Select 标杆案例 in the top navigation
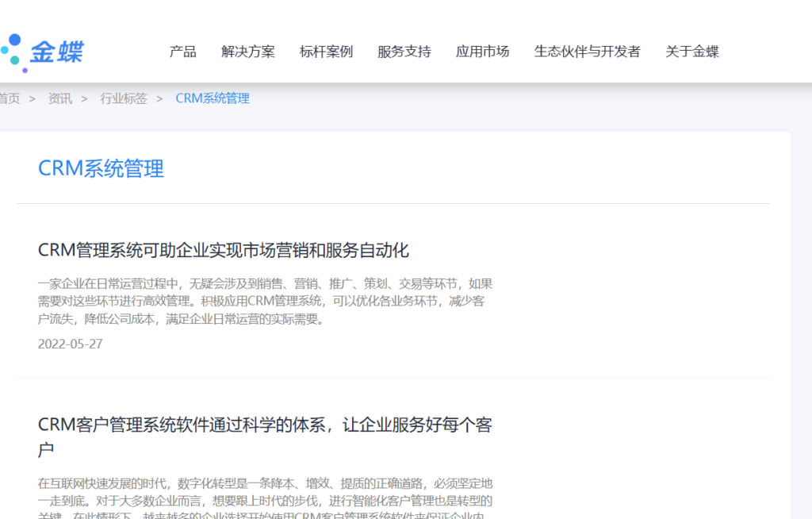Image resolution: width=812 pixels, height=519 pixels. pyautogui.click(x=326, y=52)
